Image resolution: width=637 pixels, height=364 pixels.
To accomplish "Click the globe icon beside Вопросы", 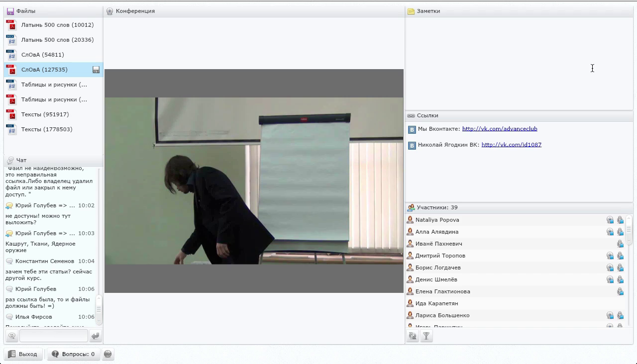I will [107, 354].
